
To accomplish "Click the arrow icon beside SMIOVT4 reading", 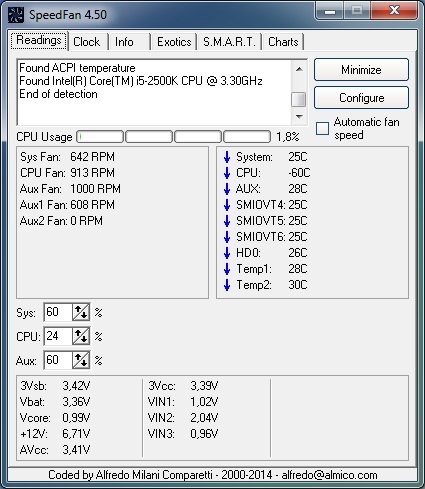I will pyautogui.click(x=227, y=205).
